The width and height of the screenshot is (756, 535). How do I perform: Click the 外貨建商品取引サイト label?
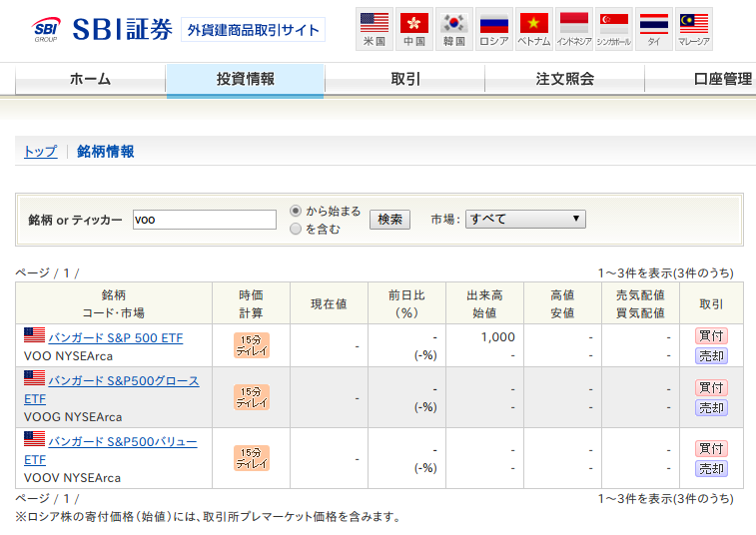[253, 30]
